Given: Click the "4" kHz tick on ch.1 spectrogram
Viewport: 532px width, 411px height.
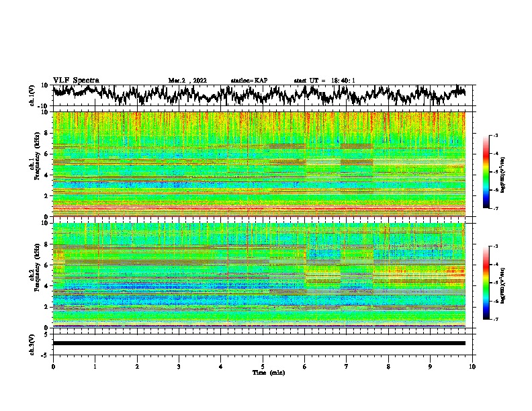Looking at the screenshot, I should 46,175.
